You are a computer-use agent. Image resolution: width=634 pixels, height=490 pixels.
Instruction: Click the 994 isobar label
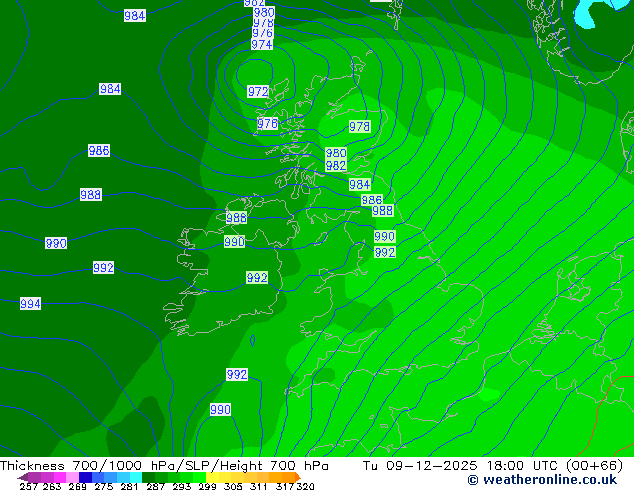coord(30,304)
